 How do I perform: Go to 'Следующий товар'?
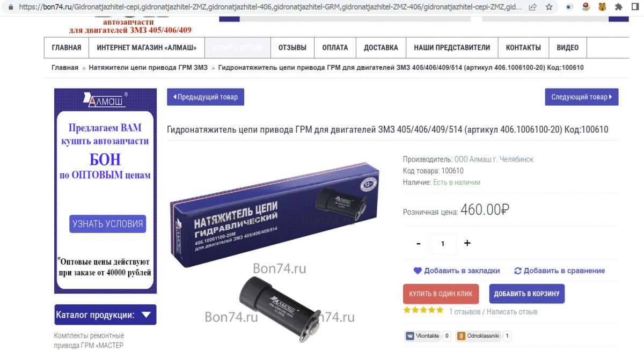pos(582,97)
